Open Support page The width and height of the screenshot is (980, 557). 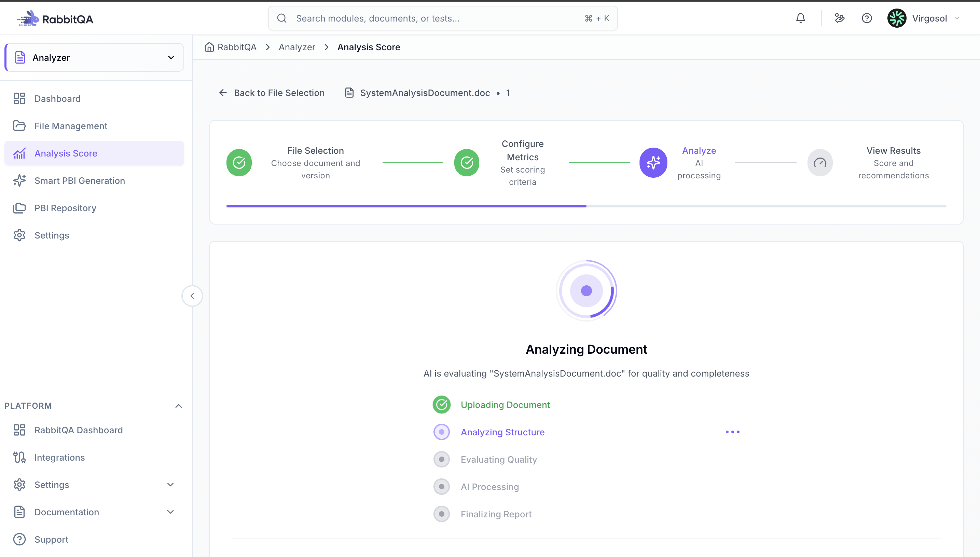pyautogui.click(x=94, y=540)
